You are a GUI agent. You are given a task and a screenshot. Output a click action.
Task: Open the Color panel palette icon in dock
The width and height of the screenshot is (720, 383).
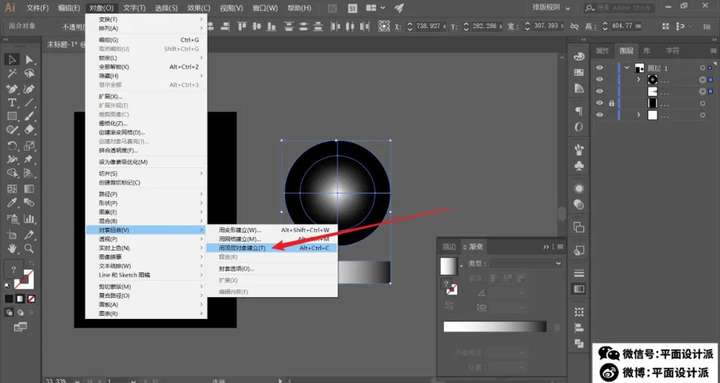[x=579, y=56]
